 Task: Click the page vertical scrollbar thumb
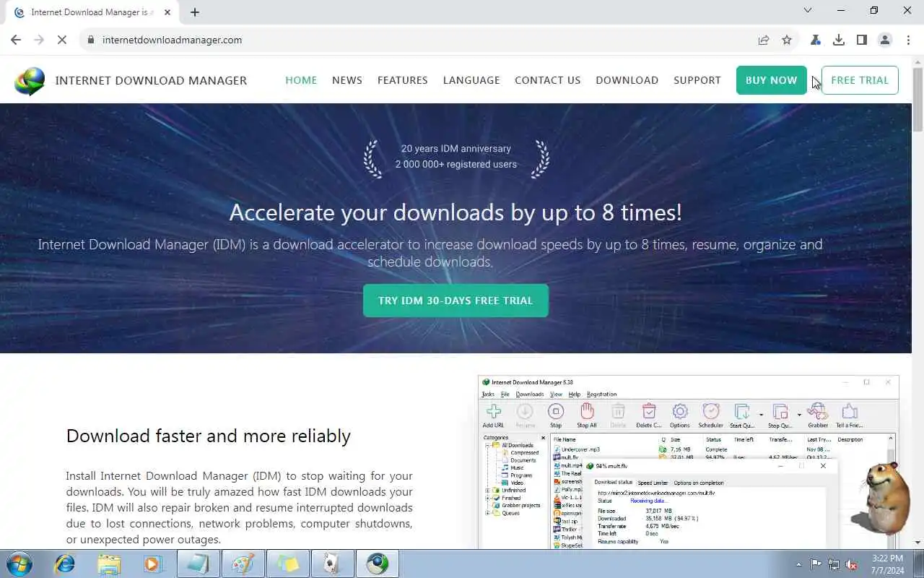[x=918, y=99]
